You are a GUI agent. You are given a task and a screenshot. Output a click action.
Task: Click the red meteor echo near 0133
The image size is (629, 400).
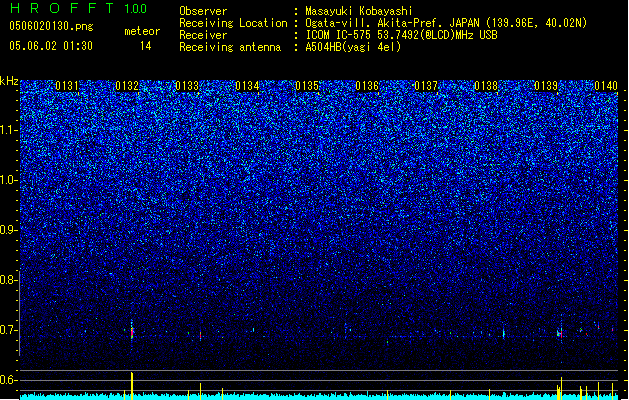pos(201,335)
